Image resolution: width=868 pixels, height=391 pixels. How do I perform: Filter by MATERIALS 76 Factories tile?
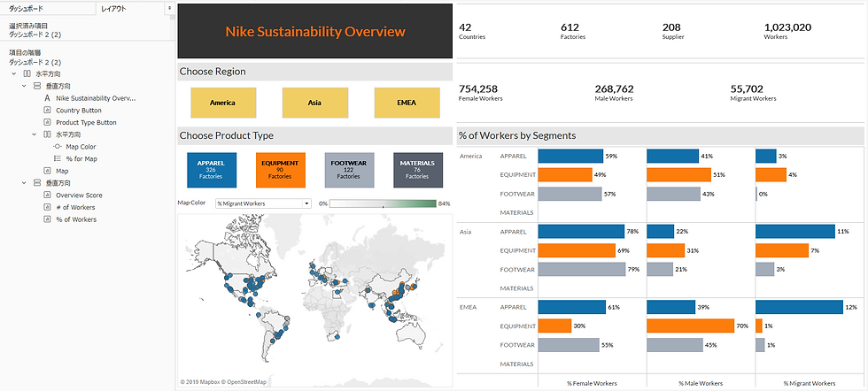(x=417, y=170)
